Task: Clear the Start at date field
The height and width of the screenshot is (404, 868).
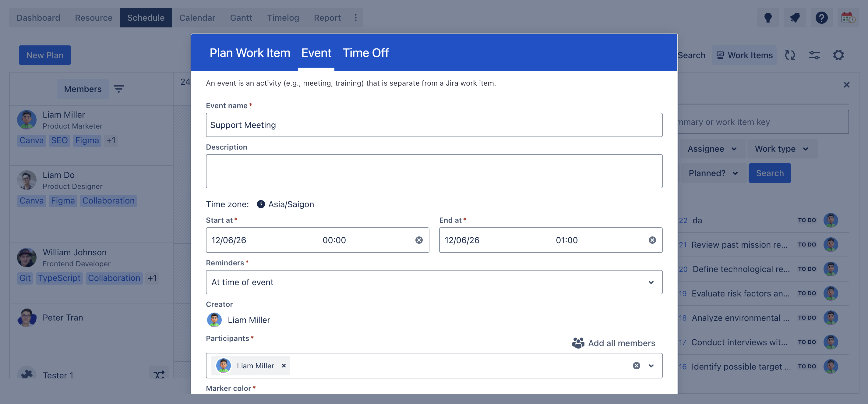Action: pos(419,240)
